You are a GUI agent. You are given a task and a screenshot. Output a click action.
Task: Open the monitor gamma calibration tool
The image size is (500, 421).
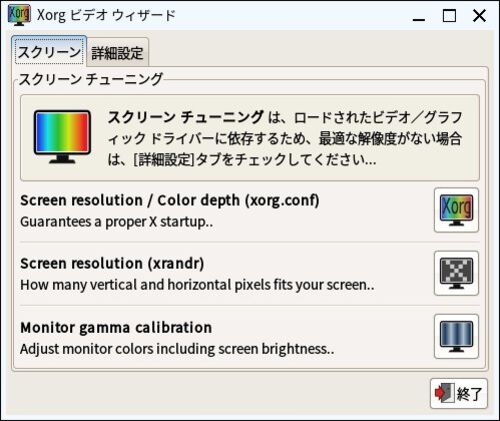click(x=456, y=336)
